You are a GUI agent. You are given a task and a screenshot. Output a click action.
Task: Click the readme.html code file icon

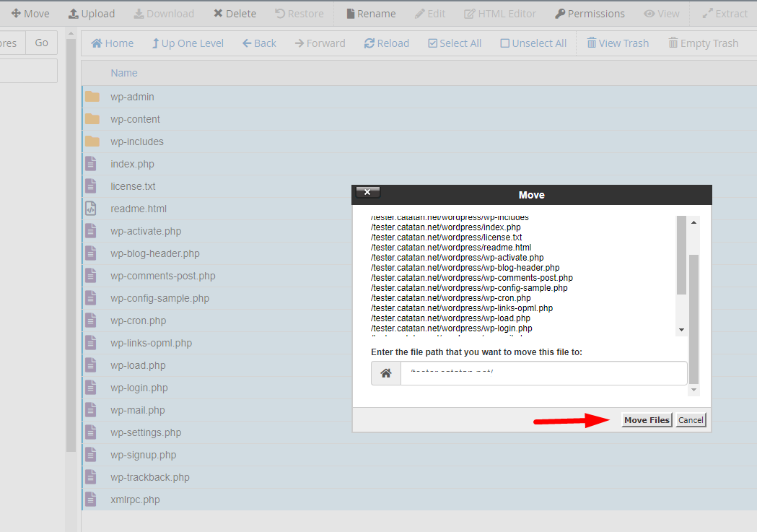click(x=91, y=209)
